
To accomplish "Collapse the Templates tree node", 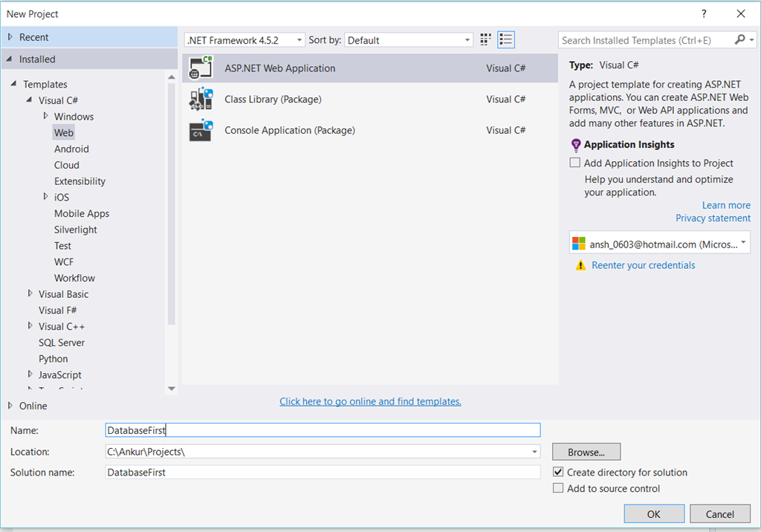I will [13, 84].
